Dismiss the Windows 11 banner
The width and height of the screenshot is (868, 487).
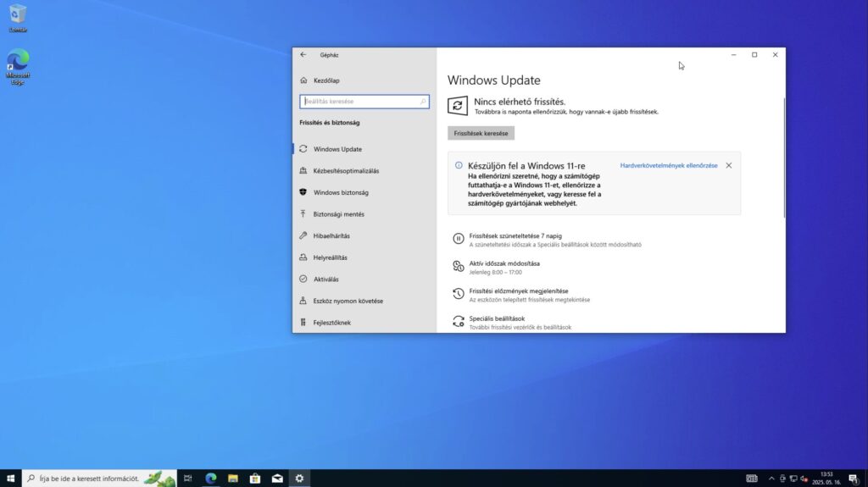pyautogui.click(x=728, y=165)
